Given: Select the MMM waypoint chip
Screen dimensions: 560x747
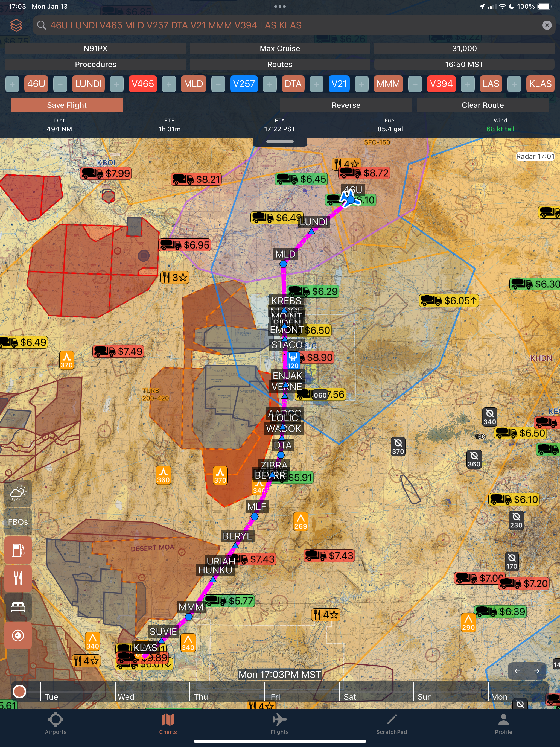Looking at the screenshot, I should pos(388,84).
